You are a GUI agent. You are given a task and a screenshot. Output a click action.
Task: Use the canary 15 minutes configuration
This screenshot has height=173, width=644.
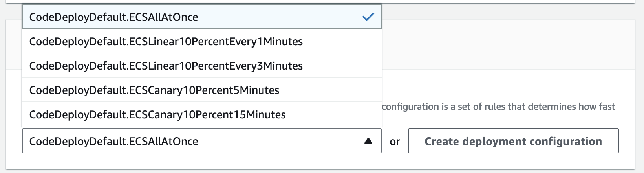coord(157,114)
